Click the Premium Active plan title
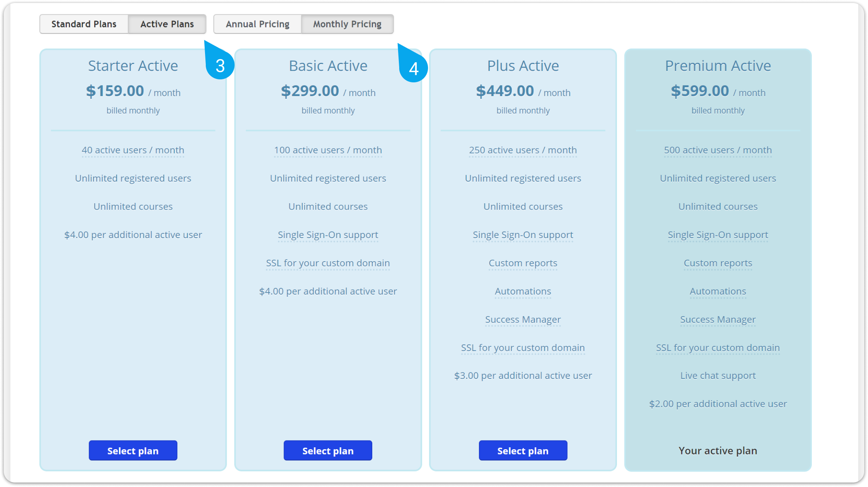The height and width of the screenshot is (487, 868). (718, 66)
